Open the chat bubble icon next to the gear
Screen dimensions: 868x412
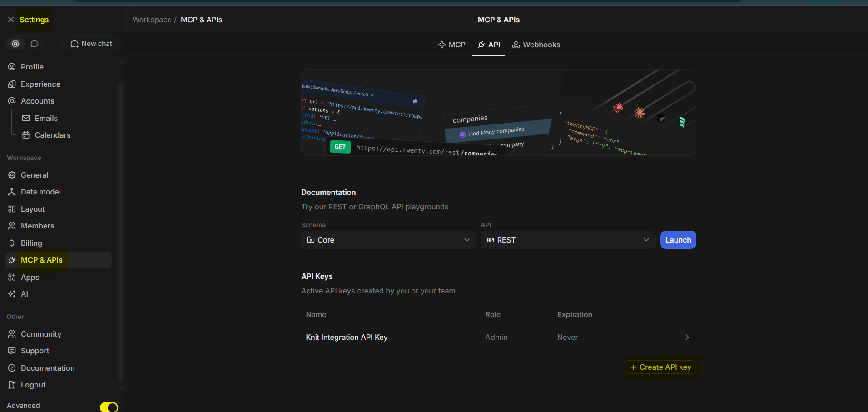pos(35,44)
